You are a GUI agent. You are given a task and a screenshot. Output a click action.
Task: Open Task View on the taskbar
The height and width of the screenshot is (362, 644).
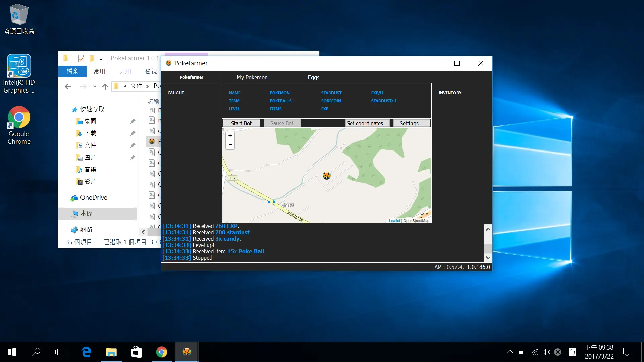coord(60,352)
